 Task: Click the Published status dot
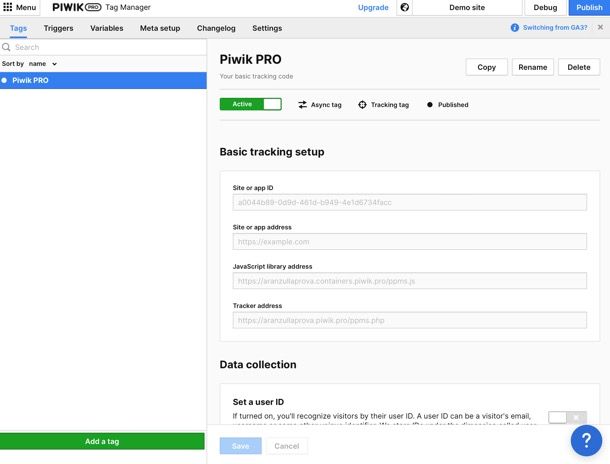coord(429,105)
